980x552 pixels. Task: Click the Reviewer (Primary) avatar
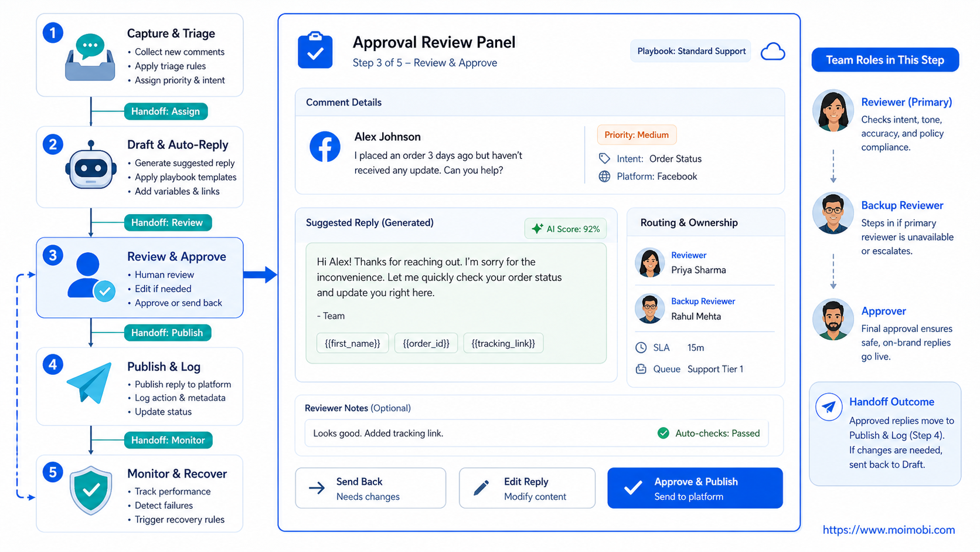point(833,110)
